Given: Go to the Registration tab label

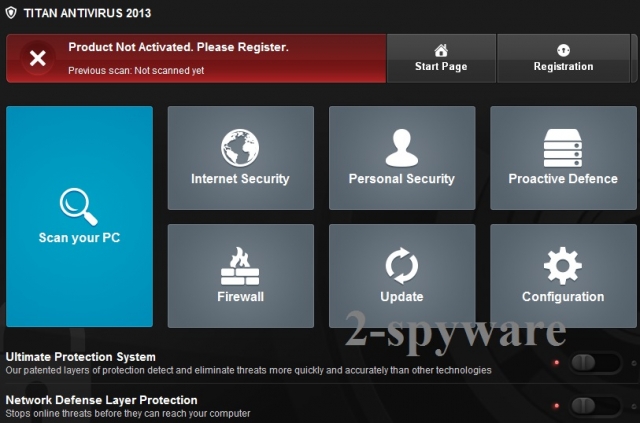Looking at the screenshot, I should (563, 67).
